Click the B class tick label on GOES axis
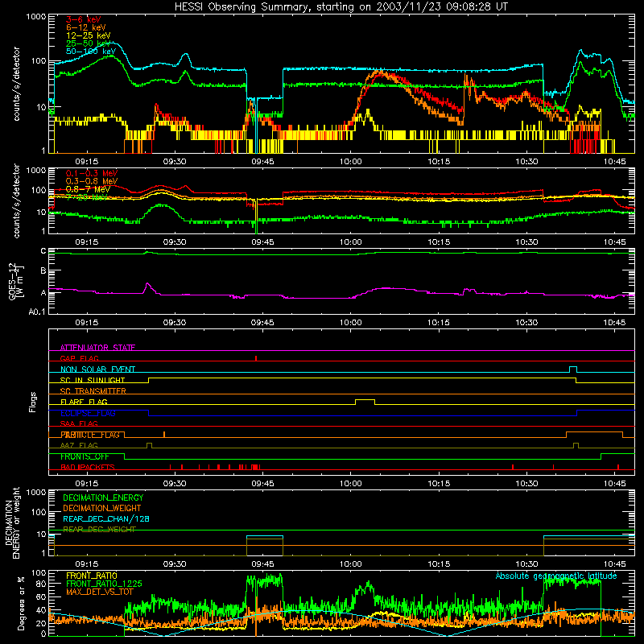 coord(43,270)
